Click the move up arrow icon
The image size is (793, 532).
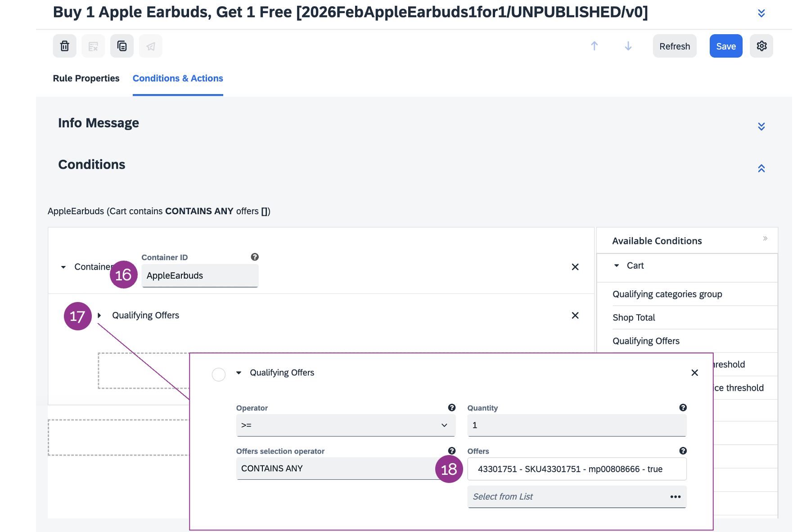(x=594, y=46)
